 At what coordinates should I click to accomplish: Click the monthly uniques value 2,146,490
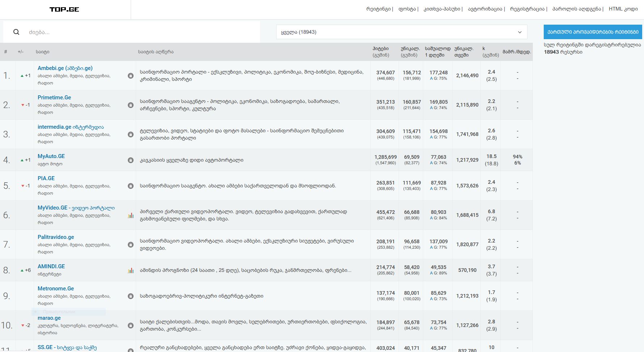click(x=467, y=75)
